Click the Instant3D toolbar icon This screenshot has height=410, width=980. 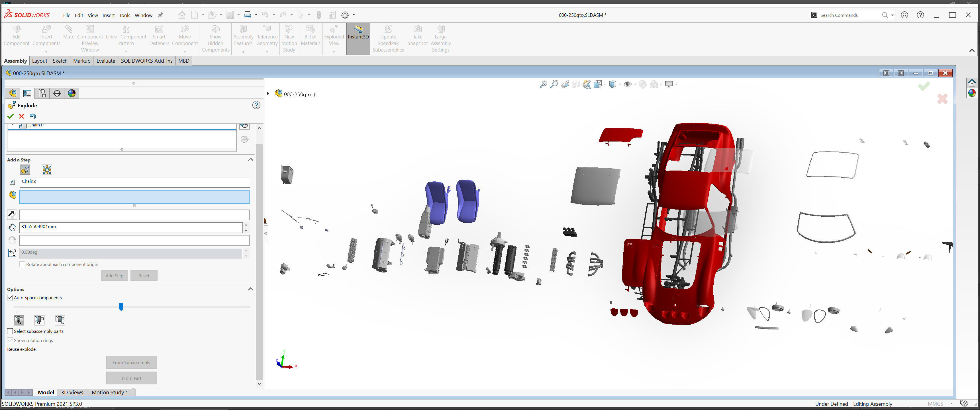click(358, 32)
